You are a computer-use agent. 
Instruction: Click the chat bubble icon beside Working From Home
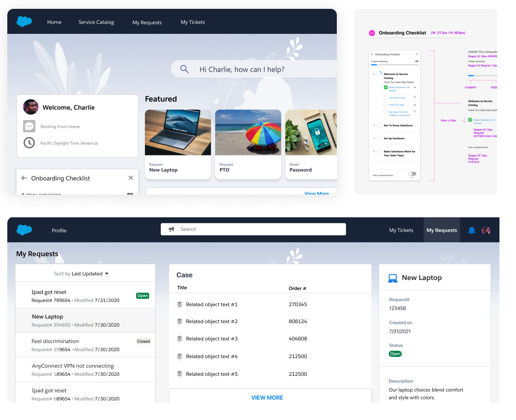(x=29, y=126)
